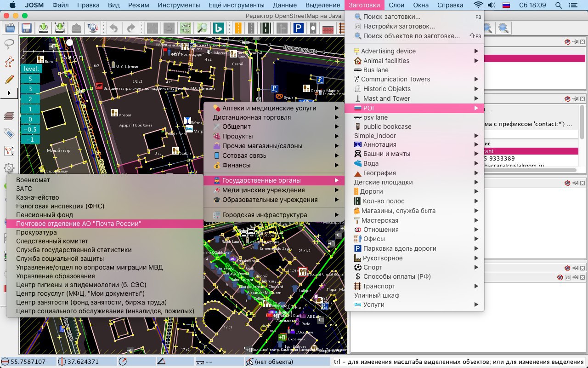Open the Окна menu
Image resolution: width=588 pixels, height=368 pixels.
[x=421, y=6]
